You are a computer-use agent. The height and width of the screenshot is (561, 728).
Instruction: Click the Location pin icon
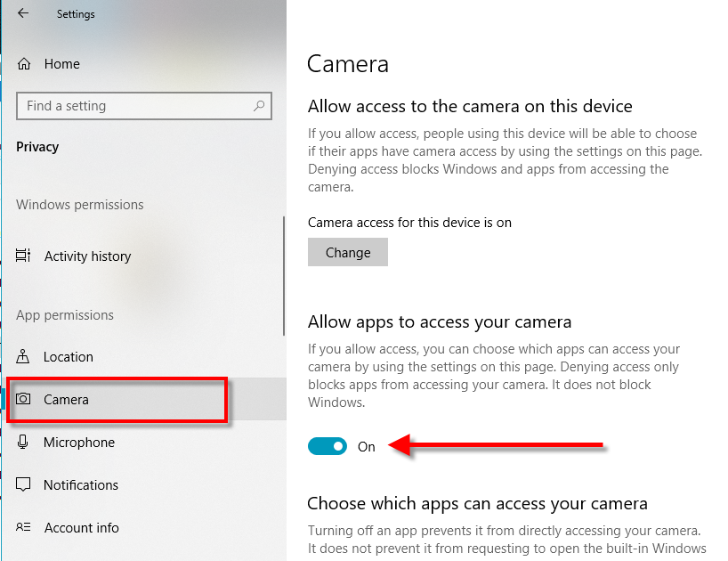tap(24, 357)
